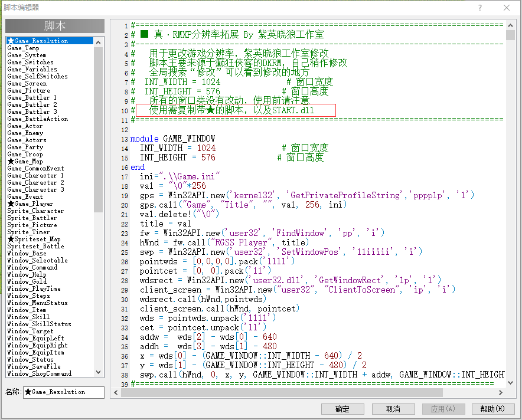Screen dimensions: 522x420
Task: Click script list scroll-down arrow
Action: click(x=98, y=372)
